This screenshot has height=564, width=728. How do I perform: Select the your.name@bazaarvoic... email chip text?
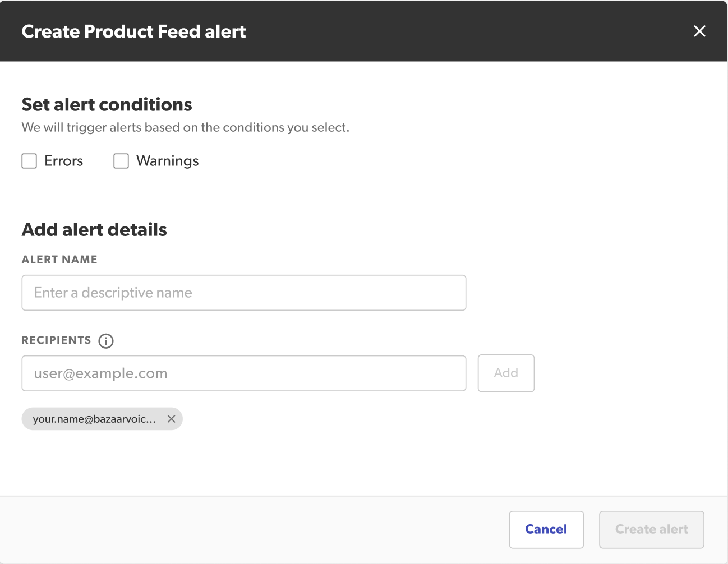(94, 419)
